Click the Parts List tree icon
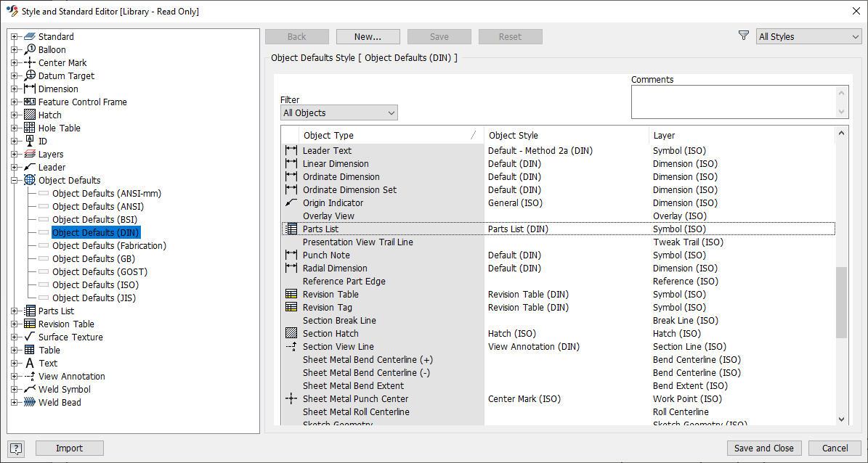 30,311
